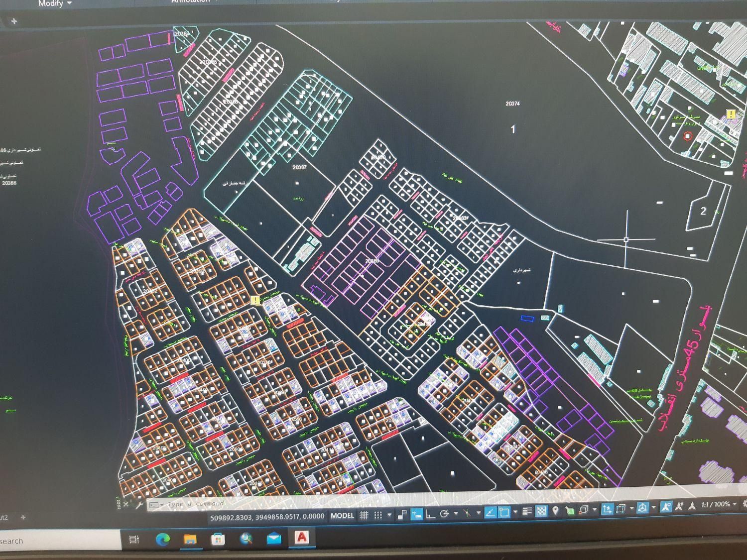Toggle 3D Object Snap icon

tap(583, 510)
